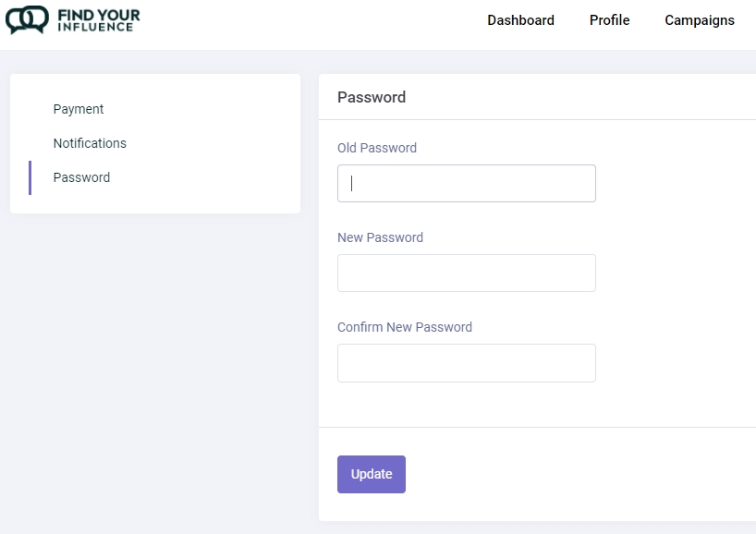
Task: Click the double speech bubble logo mark
Action: pyautogui.click(x=27, y=19)
